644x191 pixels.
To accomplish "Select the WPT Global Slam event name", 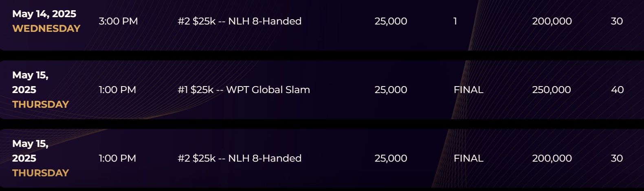I will tap(244, 90).
